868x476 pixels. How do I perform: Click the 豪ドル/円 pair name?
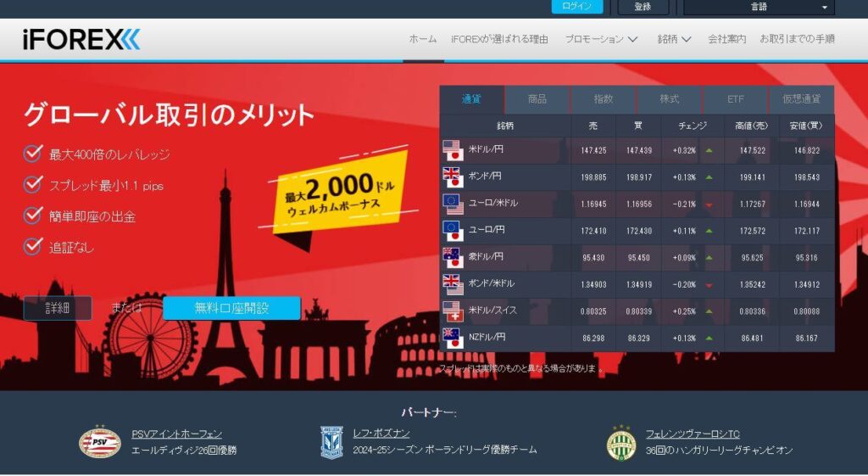486,256
